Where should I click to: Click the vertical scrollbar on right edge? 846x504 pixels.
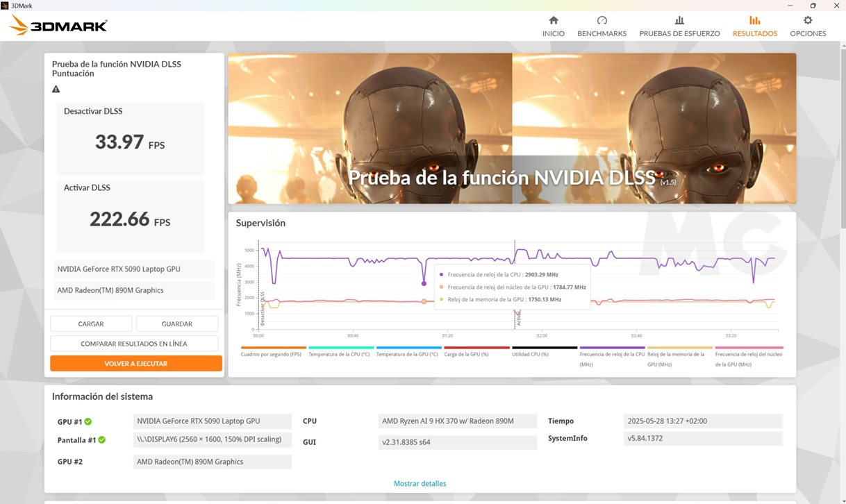pos(842,139)
